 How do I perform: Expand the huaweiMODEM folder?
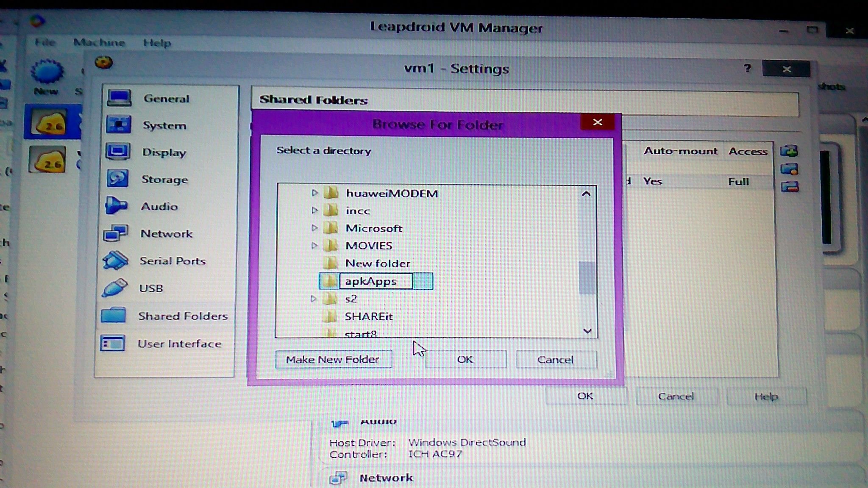point(314,193)
